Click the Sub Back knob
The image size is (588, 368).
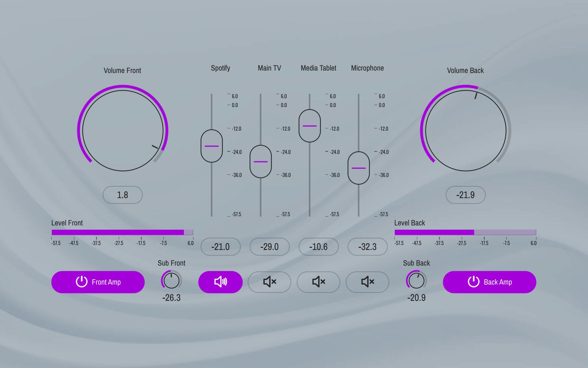point(416,281)
